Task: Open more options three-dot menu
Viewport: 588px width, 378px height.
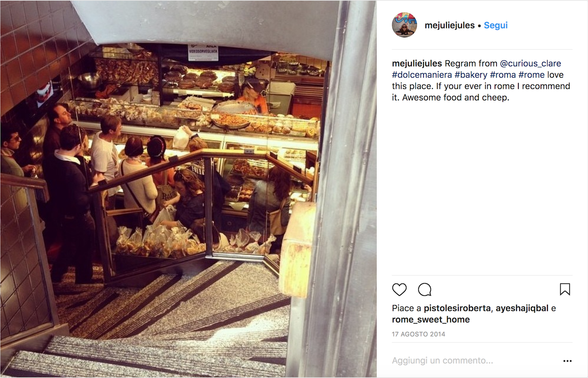Action: click(x=567, y=361)
